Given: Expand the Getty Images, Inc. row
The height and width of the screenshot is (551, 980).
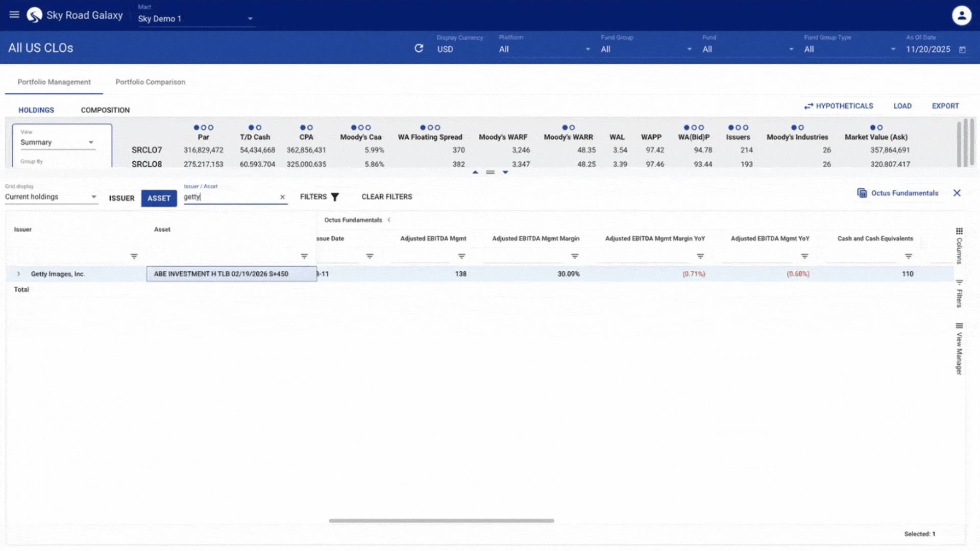Looking at the screenshot, I should 19,274.
